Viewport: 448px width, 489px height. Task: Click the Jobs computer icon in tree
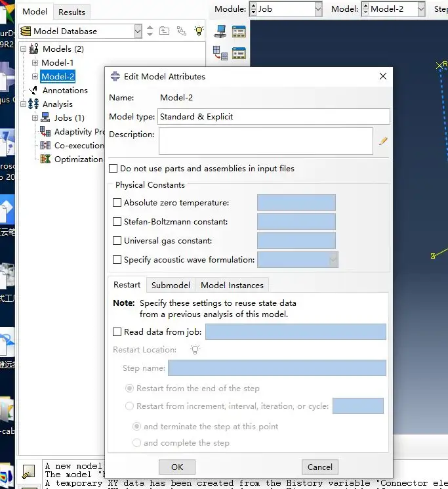point(45,117)
